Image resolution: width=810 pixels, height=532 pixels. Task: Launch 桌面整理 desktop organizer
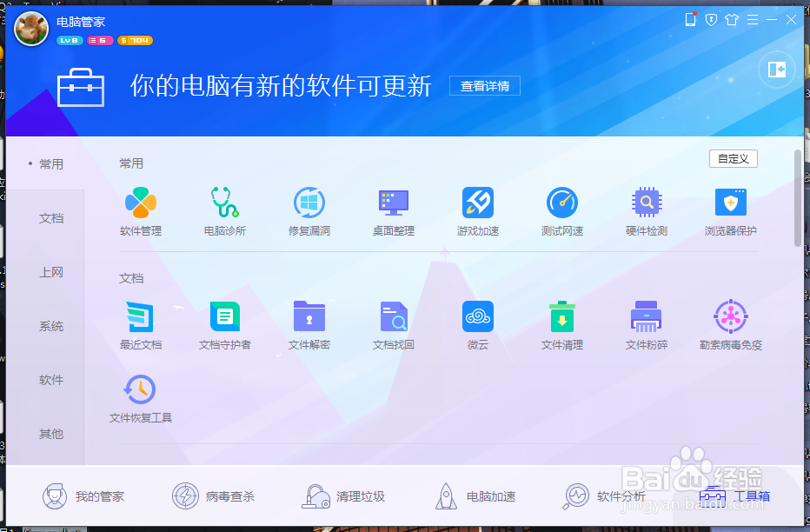393,211
